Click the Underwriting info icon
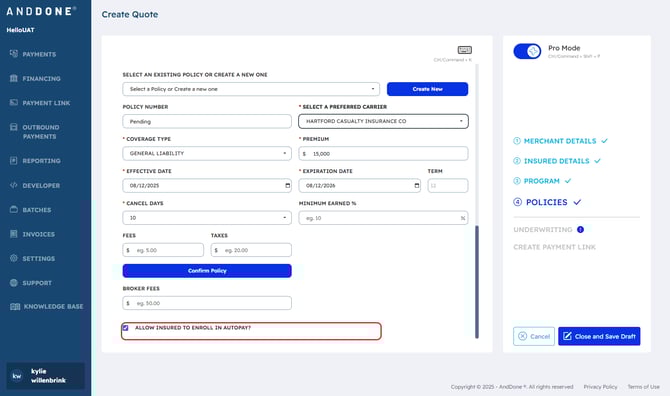Screen dimensions: 670x396 pos(580,229)
